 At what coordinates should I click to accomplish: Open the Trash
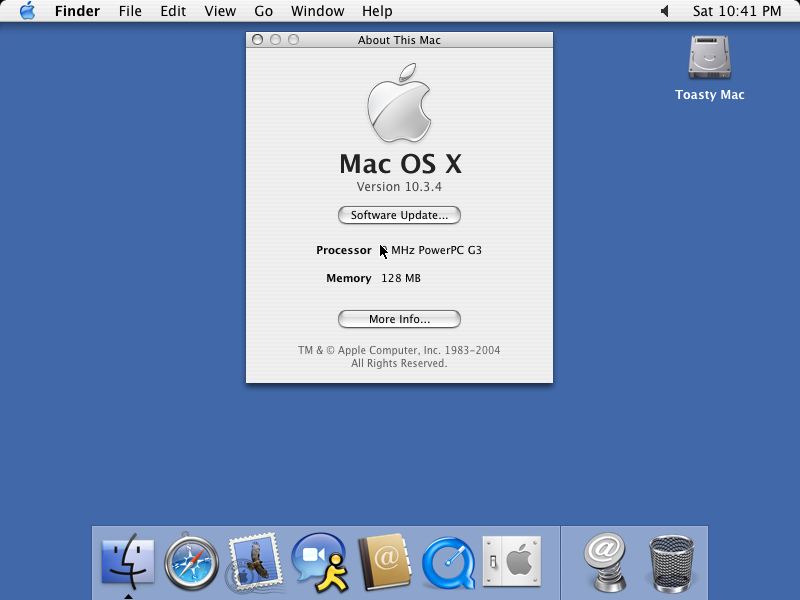click(673, 561)
